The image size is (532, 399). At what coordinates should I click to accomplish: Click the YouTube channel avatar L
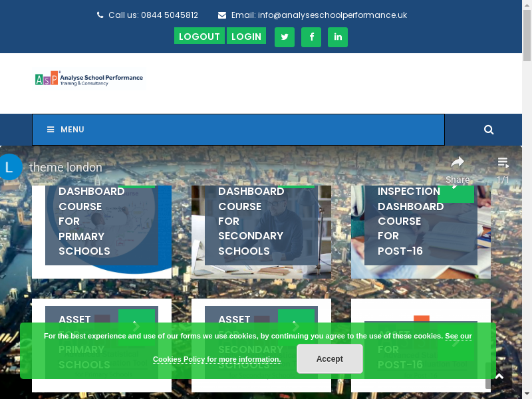tap(9, 167)
